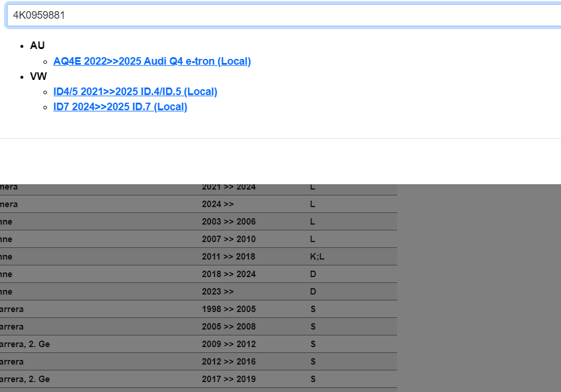Click the 2005 >> 2008 row
The height and width of the screenshot is (392, 561).
click(x=229, y=327)
